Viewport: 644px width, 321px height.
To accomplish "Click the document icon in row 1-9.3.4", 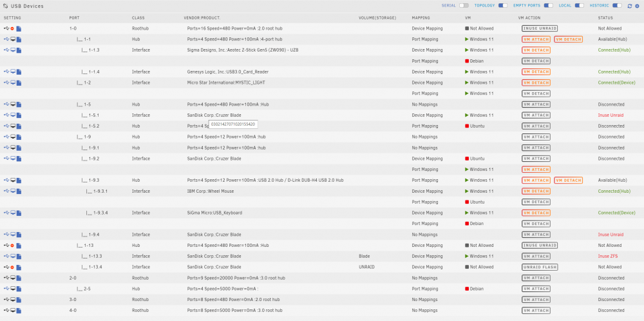I will click(x=19, y=213).
